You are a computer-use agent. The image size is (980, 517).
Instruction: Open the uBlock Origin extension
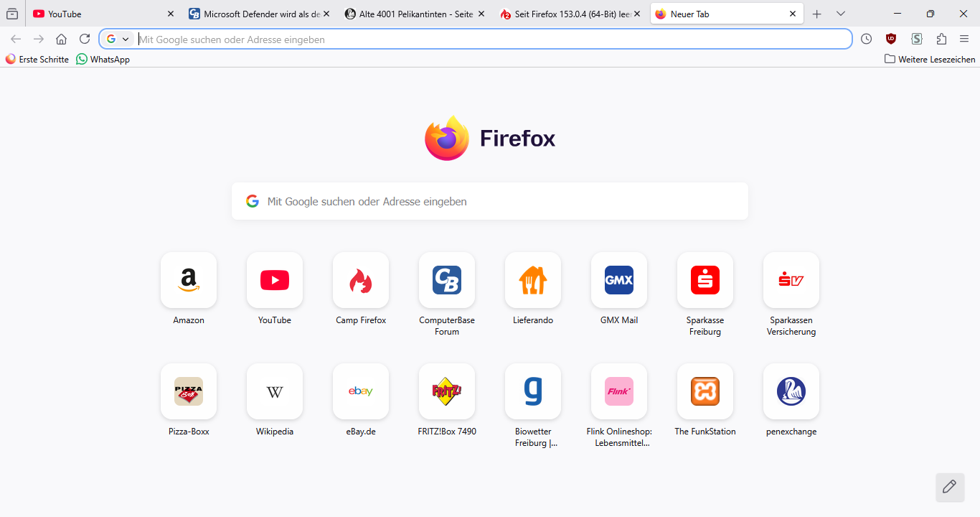(891, 39)
